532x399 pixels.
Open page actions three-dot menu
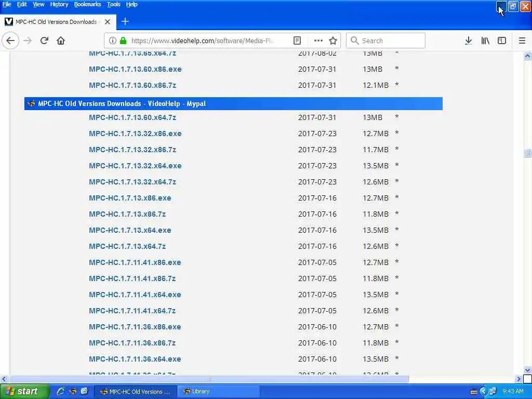click(318, 41)
